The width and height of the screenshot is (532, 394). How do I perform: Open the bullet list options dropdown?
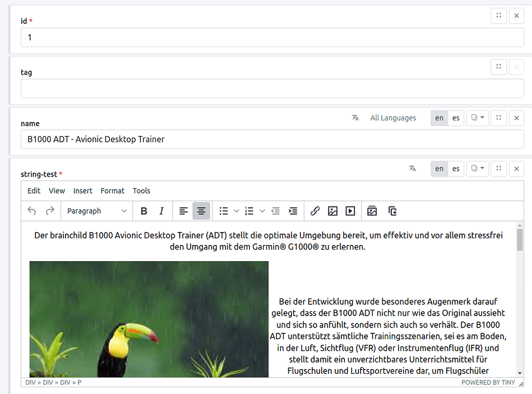(236, 211)
